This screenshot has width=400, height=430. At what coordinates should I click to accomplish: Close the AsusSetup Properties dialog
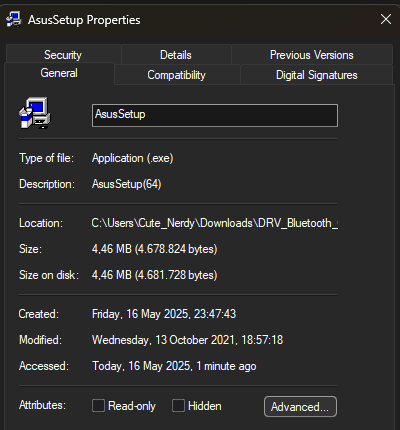click(386, 19)
